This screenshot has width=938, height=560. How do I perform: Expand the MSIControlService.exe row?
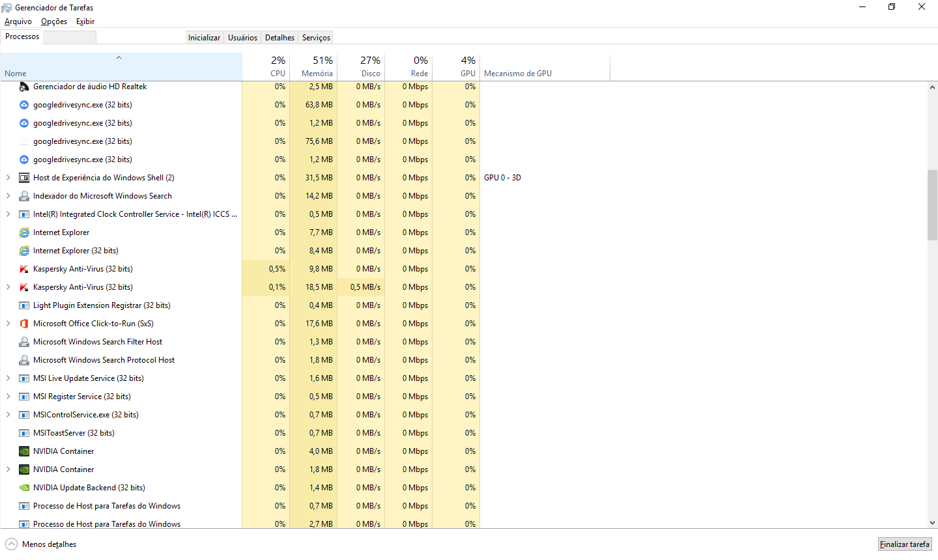click(x=8, y=415)
